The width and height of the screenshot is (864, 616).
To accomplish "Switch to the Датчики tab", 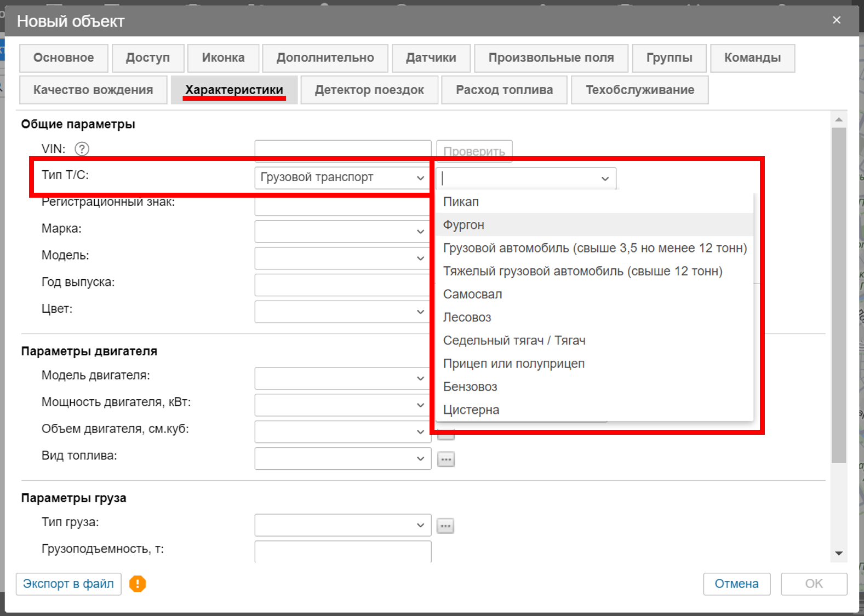I will coord(431,58).
